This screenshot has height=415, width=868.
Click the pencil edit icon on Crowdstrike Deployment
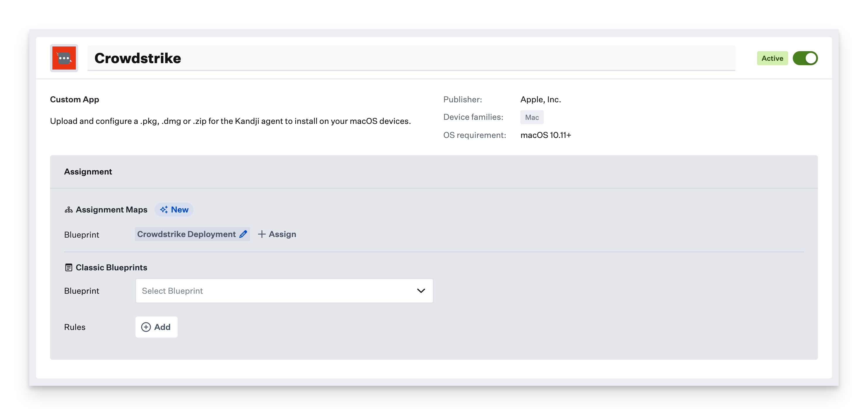[243, 234]
